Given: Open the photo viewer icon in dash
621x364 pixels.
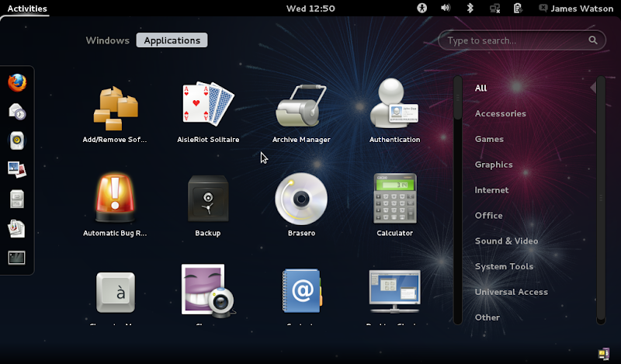Looking at the screenshot, I should [17, 169].
